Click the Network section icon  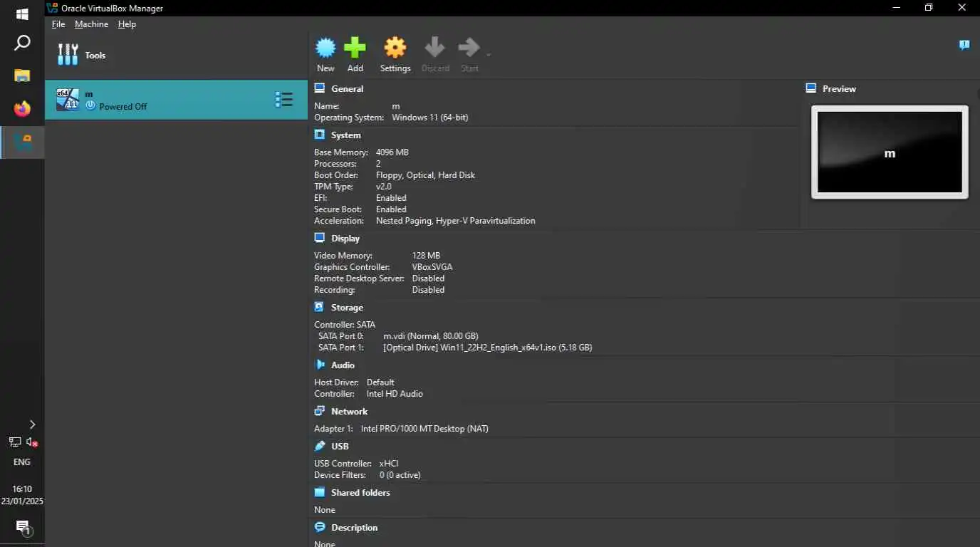(319, 411)
